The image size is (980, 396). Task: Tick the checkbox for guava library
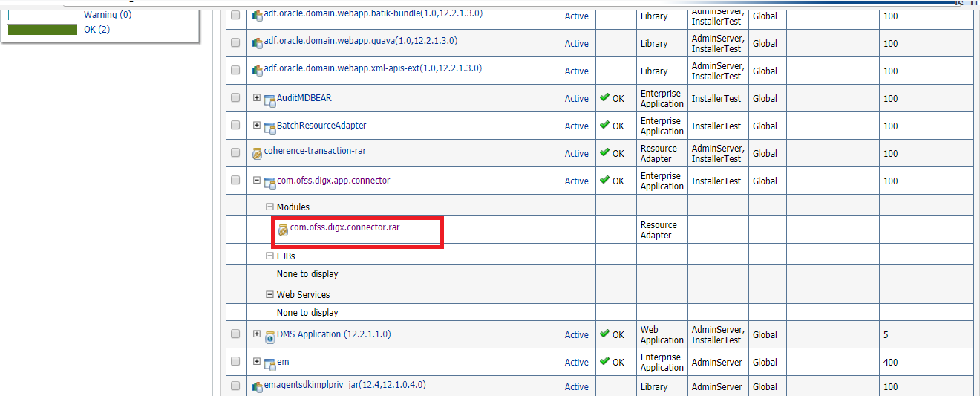(x=235, y=42)
